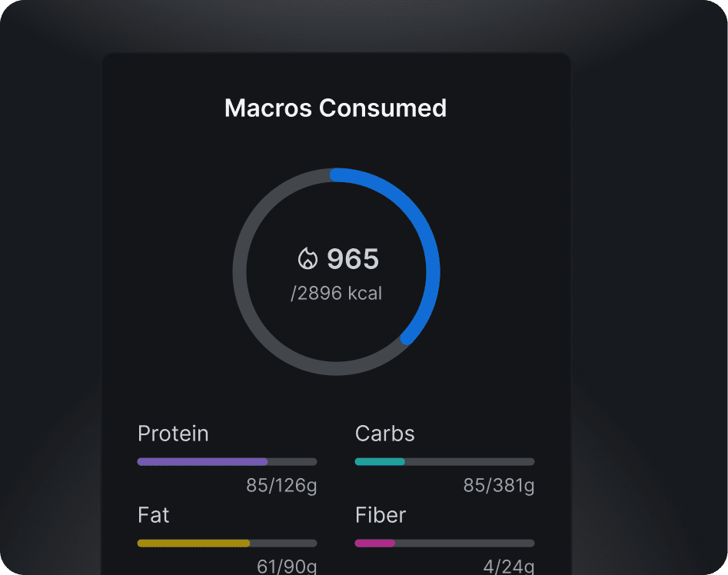Click the flame calorie icon
The image size is (728, 575).
[x=307, y=259]
